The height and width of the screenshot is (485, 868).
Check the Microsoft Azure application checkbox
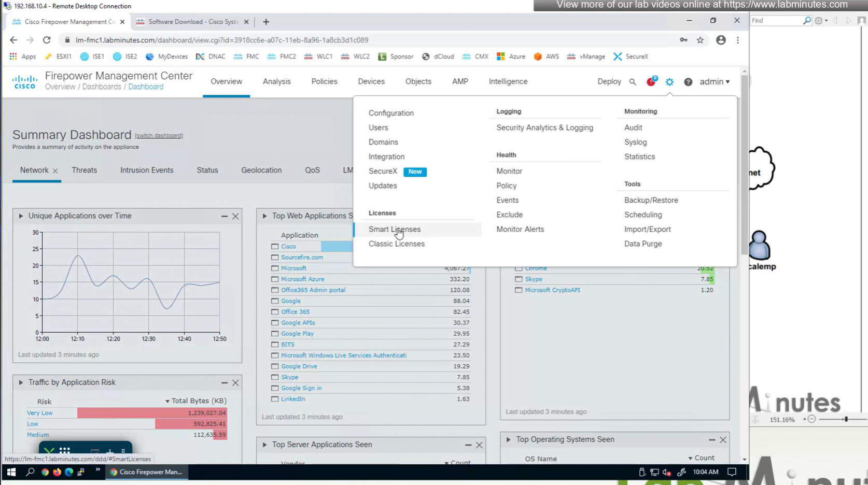coord(275,279)
